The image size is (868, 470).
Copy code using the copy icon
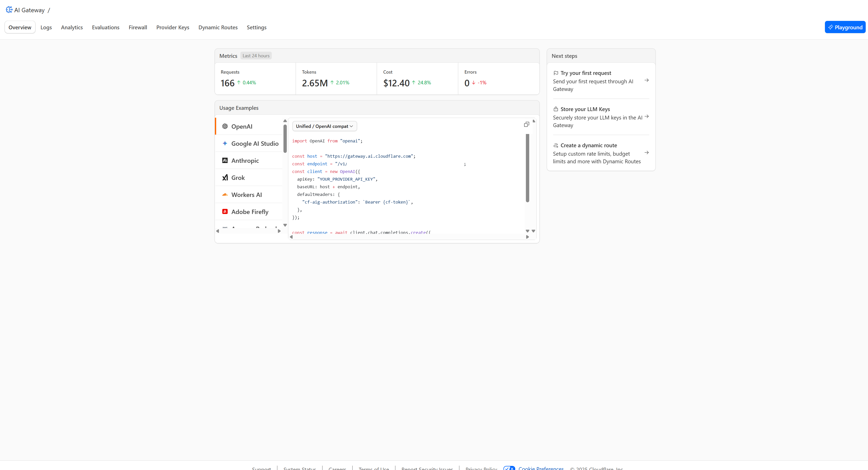point(526,125)
